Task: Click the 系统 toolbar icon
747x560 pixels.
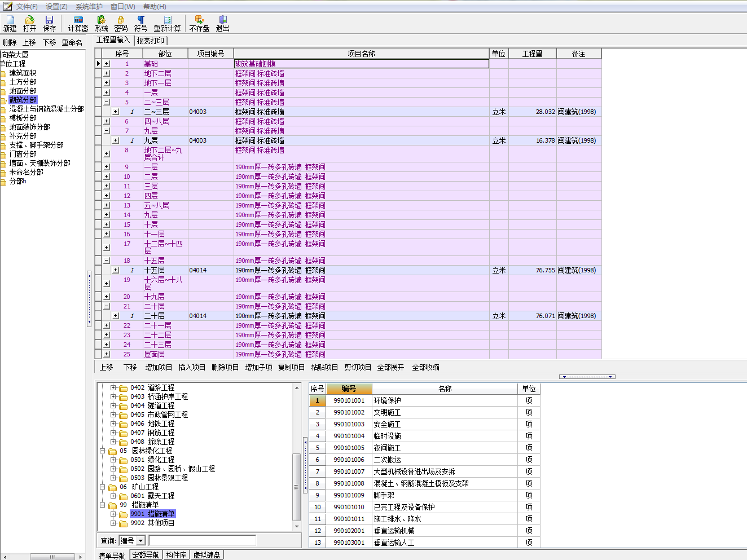Action: point(102,23)
